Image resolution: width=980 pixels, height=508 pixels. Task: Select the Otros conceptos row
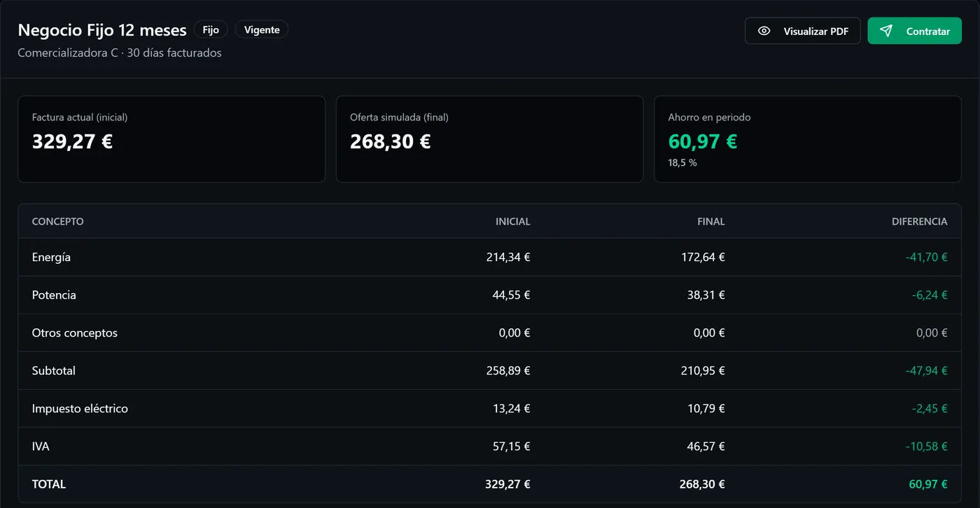tap(489, 333)
